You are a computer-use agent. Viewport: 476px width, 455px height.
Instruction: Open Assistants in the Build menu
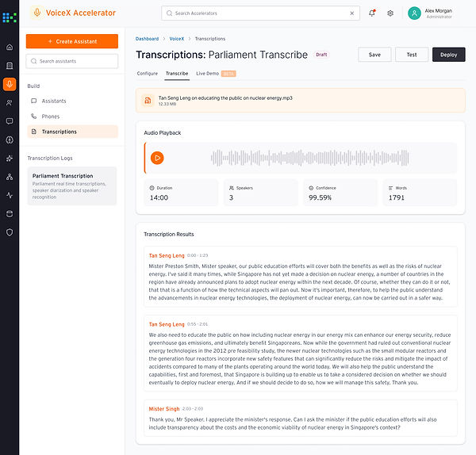click(72, 101)
